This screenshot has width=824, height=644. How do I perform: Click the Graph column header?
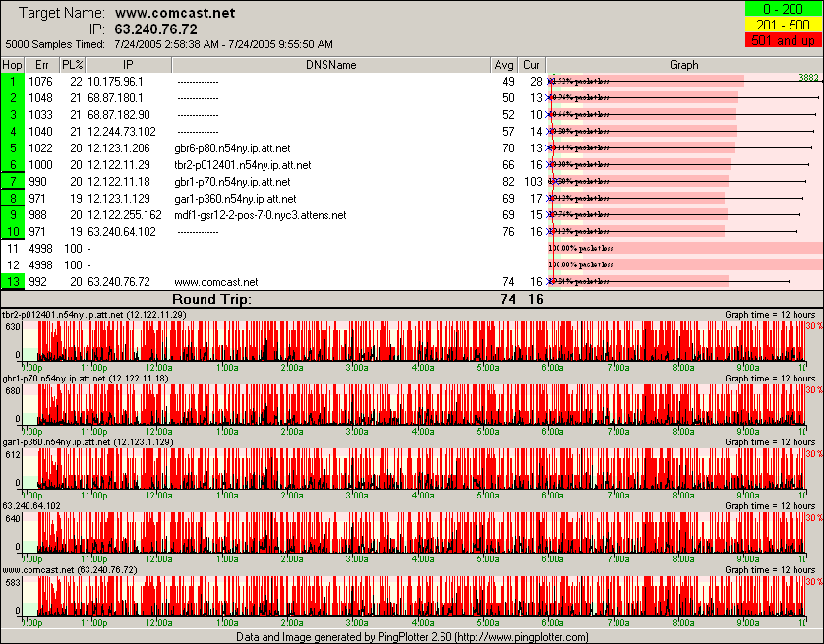(x=684, y=65)
